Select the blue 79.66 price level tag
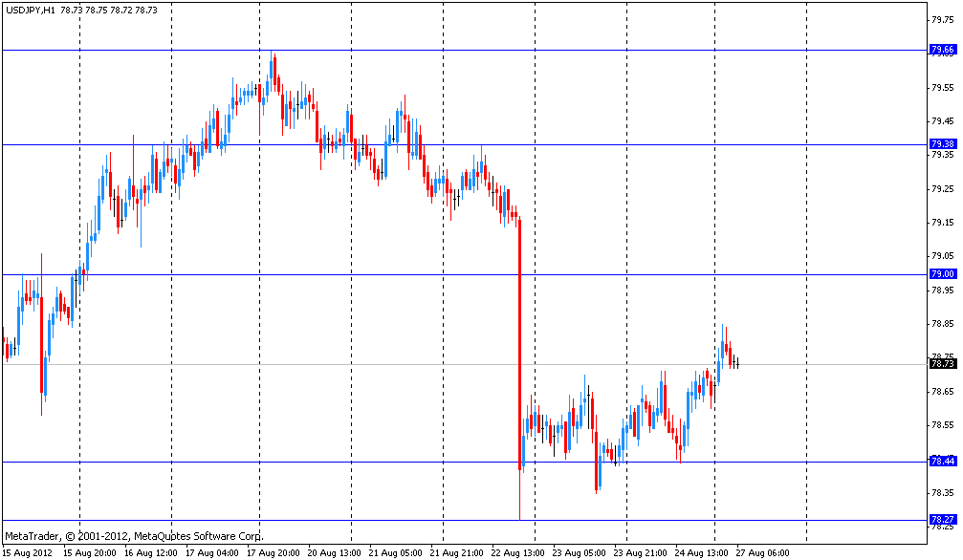963x560 pixels. tap(942, 50)
